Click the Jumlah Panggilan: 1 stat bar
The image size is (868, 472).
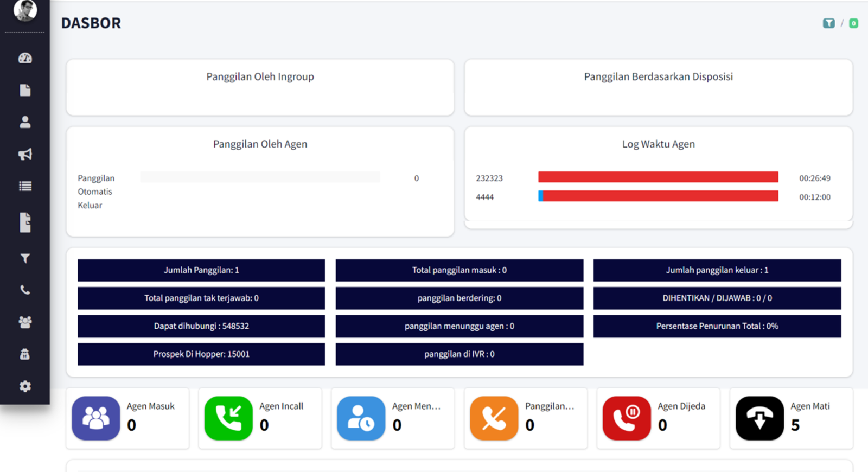(x=201, y=270)
